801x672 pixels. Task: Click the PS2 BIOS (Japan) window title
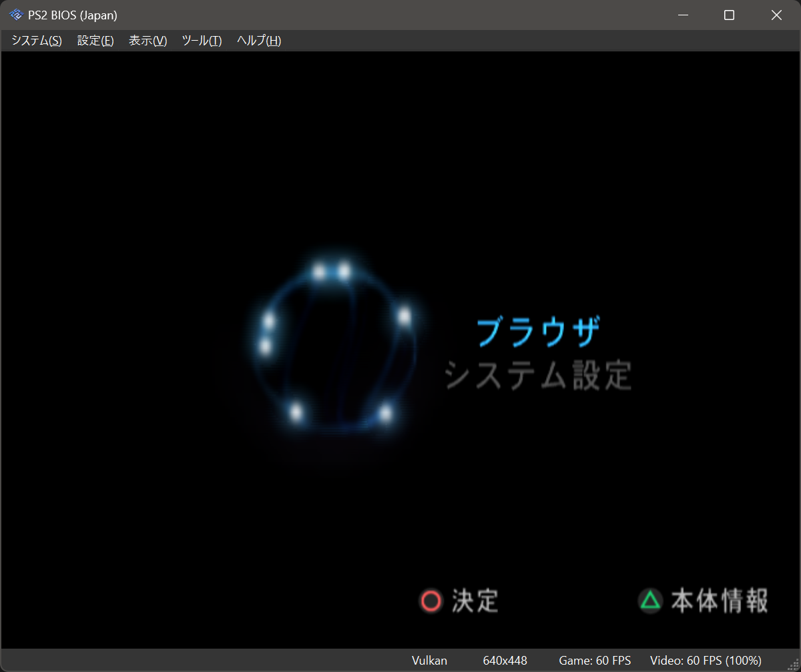(x=73, y=15)
